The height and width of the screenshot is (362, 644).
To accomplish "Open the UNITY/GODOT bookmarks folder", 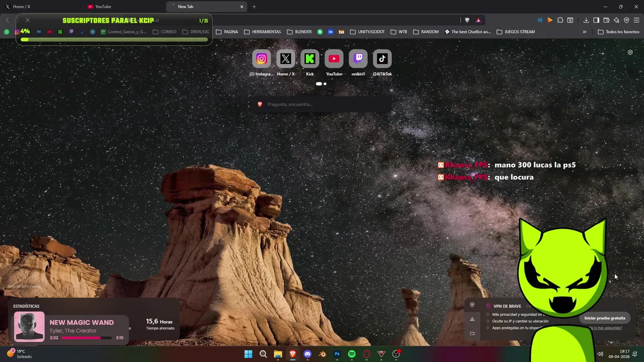I will point(367,32).
